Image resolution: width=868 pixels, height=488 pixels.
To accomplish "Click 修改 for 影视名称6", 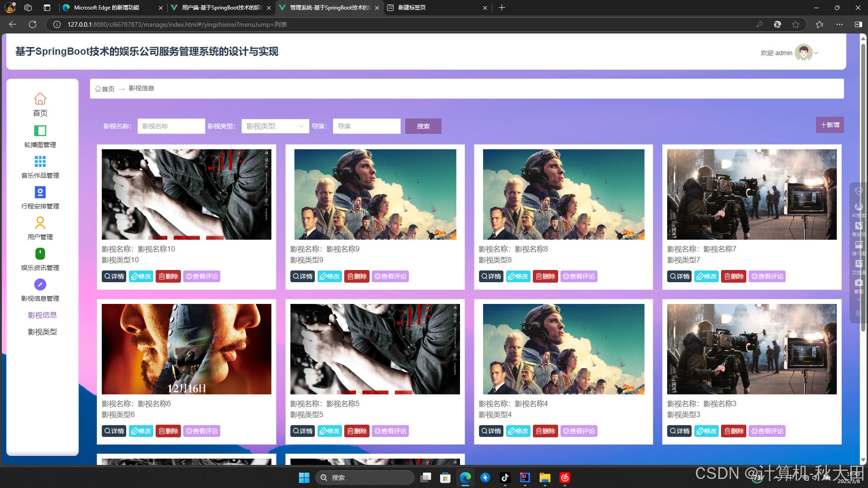I will (141, 431).
